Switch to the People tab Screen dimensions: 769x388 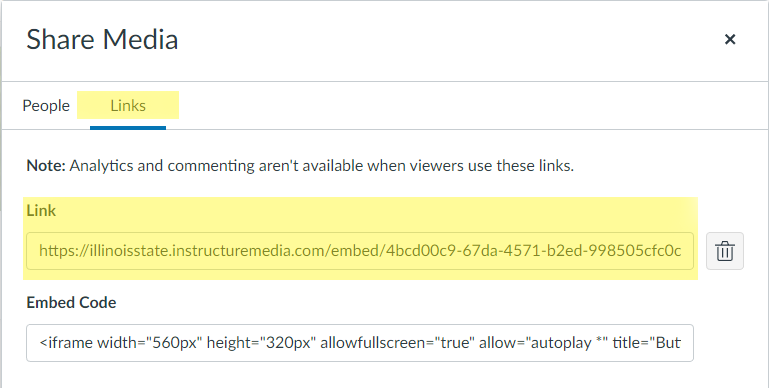tap(46, 105)
